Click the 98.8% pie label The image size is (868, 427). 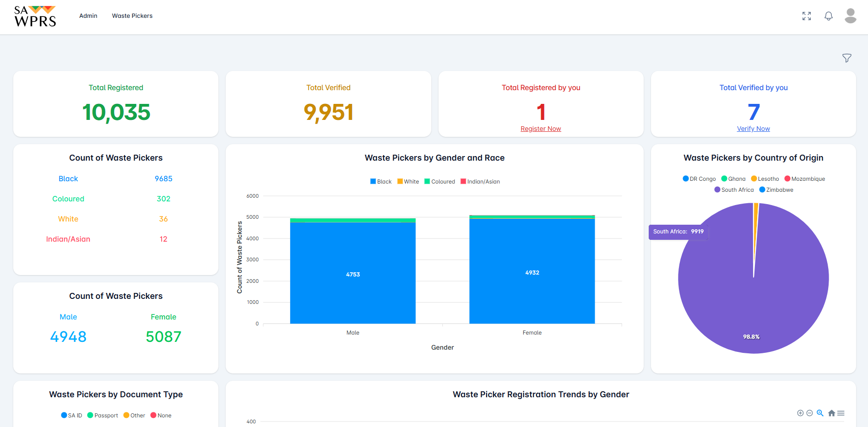[x=751, y=337]
